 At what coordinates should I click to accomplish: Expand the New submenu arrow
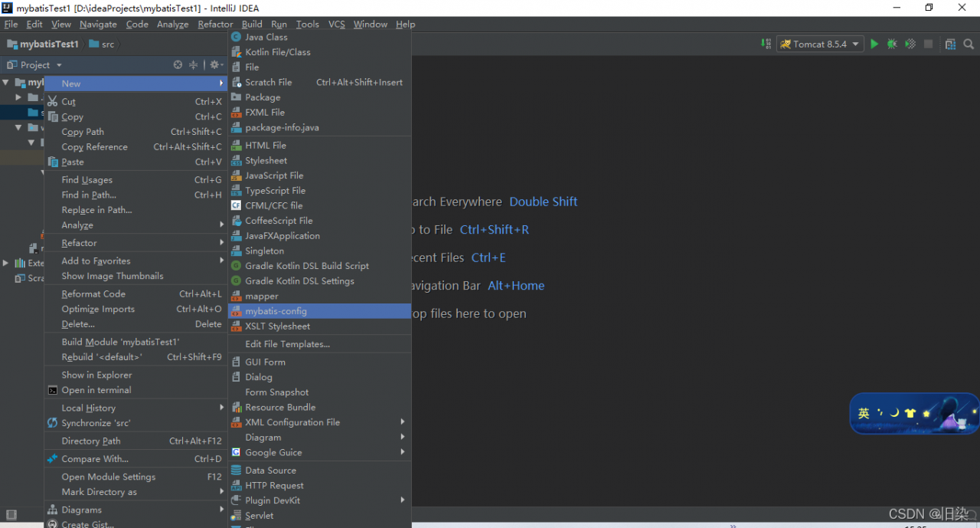pos(221,84)
